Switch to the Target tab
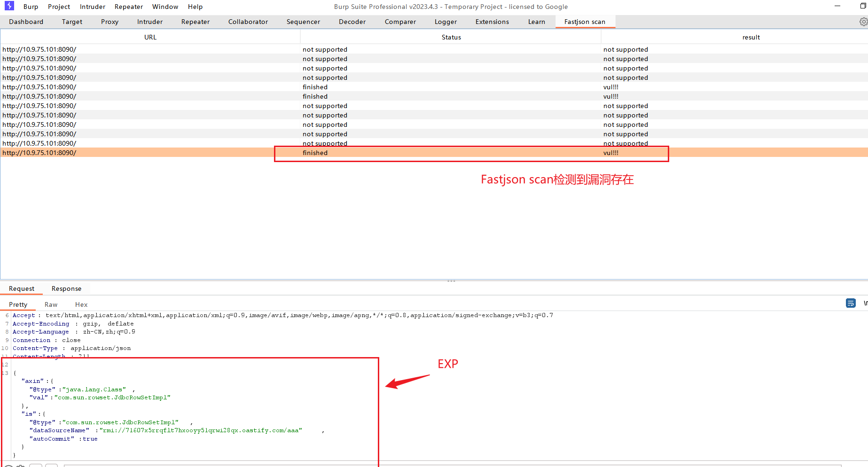868x467 pixels. tap(72, 22)
